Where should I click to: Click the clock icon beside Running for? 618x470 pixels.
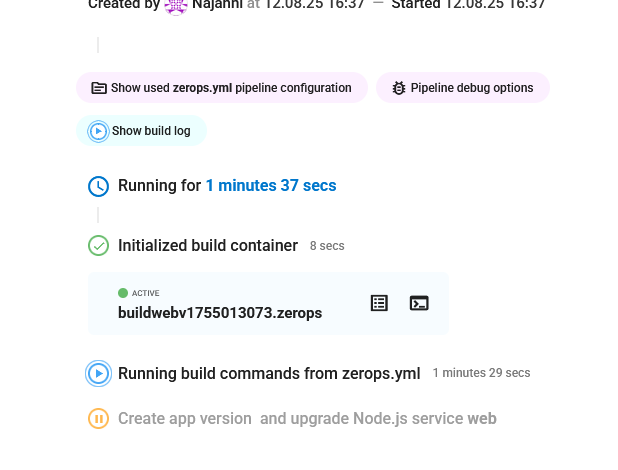[x=98, y=186]
